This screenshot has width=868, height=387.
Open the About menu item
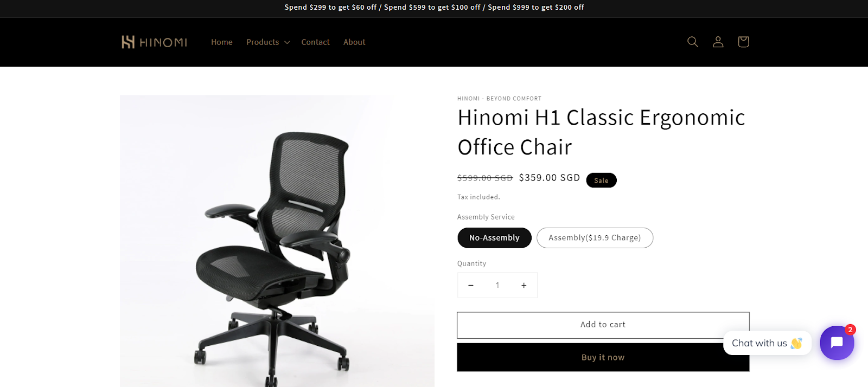(x=354, y=42)
